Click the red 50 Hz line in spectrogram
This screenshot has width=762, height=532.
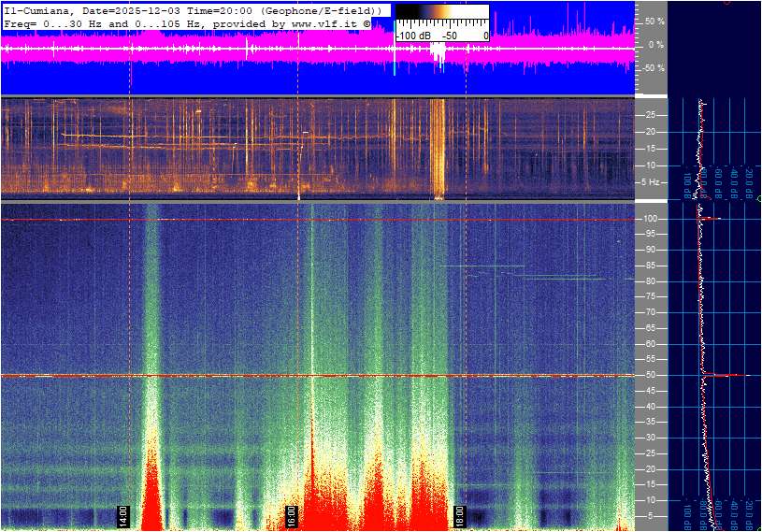pyautogui.click(x=234, y=376)
